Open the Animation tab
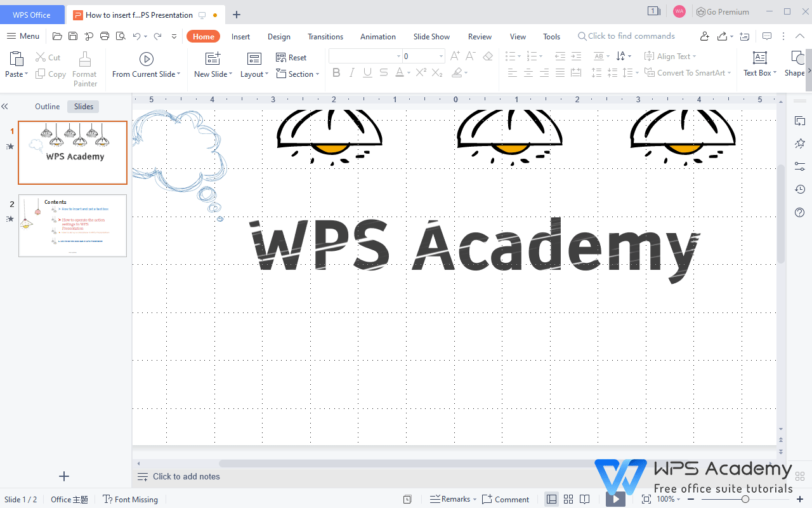812x508 pixels. (378, 37)
